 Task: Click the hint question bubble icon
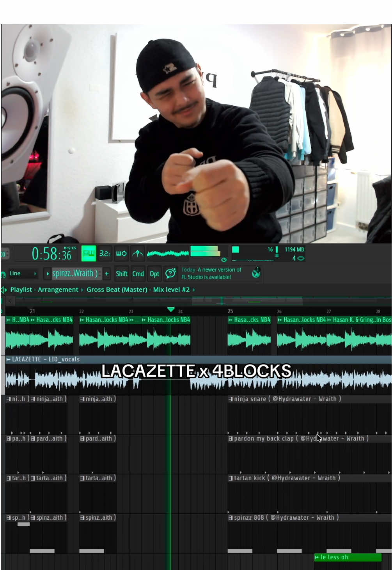coord(170,273)
